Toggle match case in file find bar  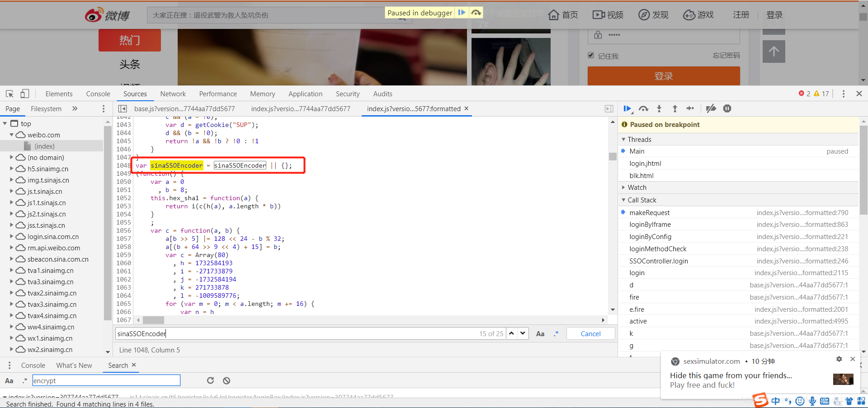click(x=540, y=333)
